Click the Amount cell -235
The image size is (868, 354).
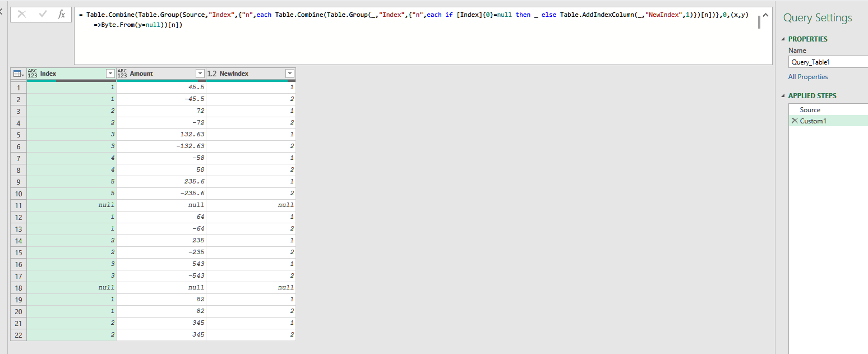[x=161, y=252]
